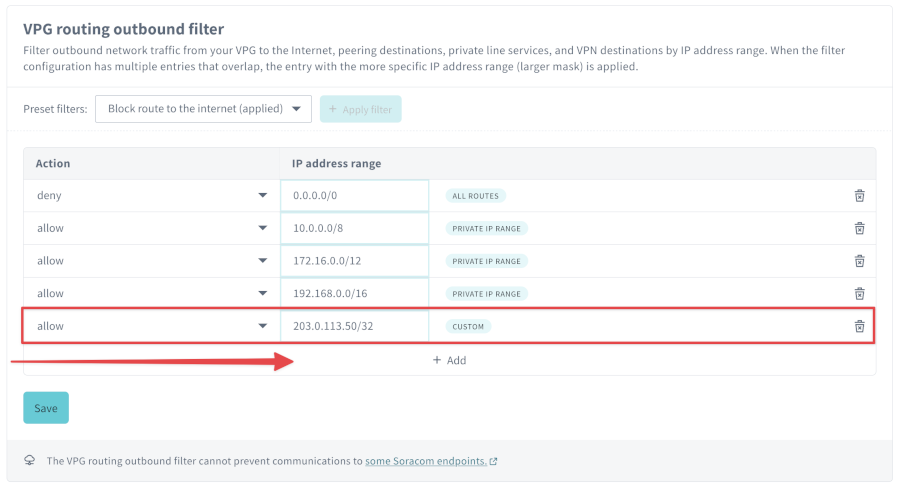
Task: Open action dropdown for 192.168.0.0/16 row
Action: 152,294
